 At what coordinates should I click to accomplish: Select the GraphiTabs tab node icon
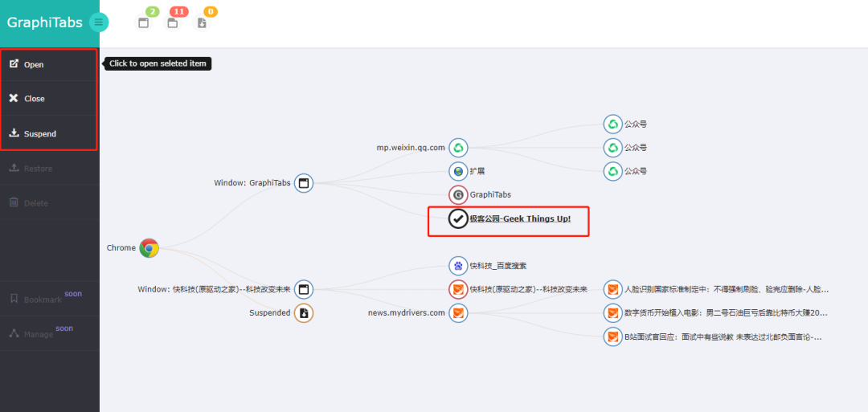click(458, 194)
